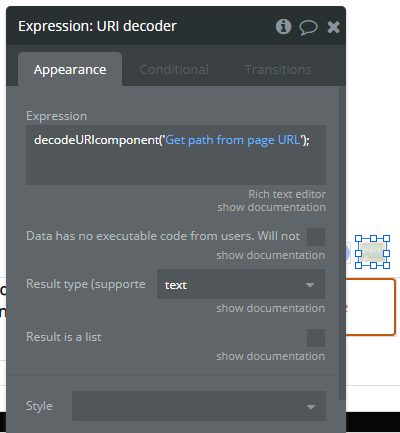Close the URI decoder property editor
The width and height of the screenshot is (400, 433).
coord(333,27)
